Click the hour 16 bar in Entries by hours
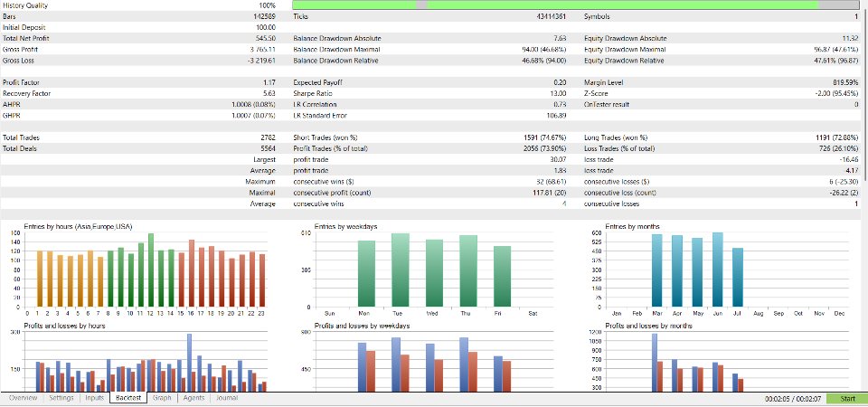 click(x=192, y=273)
